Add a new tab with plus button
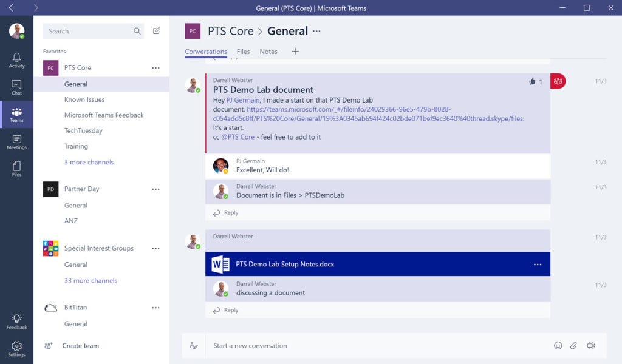 tap(295, 51)
